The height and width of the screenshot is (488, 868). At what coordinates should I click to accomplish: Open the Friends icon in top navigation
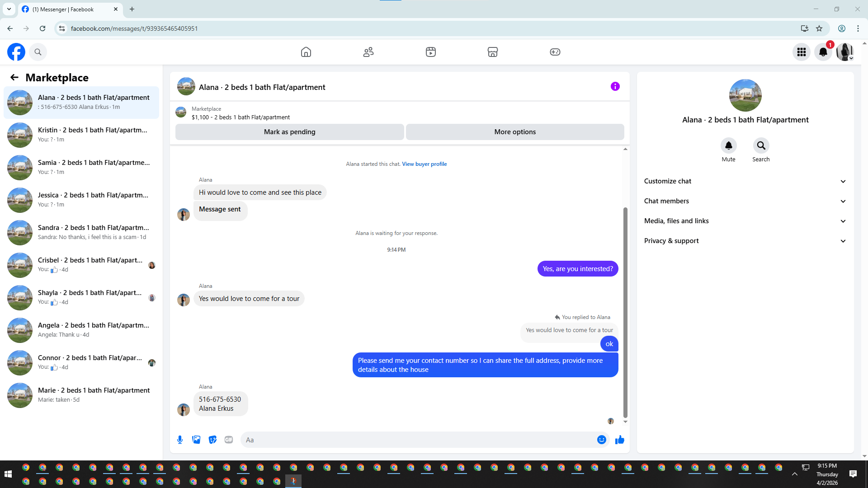coord(368,52)
